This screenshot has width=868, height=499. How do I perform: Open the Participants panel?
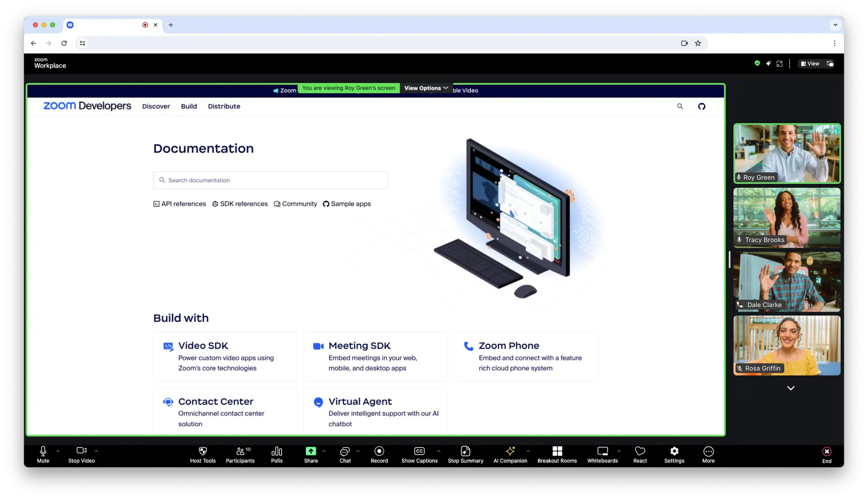click(240, 451)
